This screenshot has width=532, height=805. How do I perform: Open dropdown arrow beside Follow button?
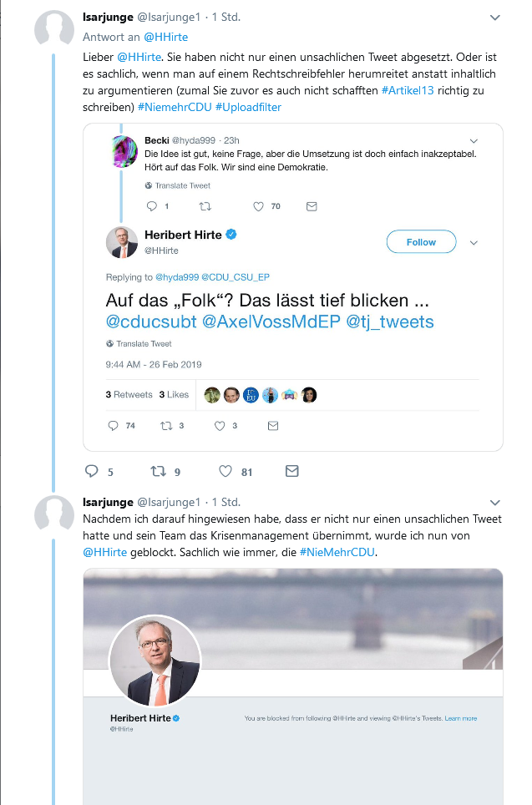point(474,243)
